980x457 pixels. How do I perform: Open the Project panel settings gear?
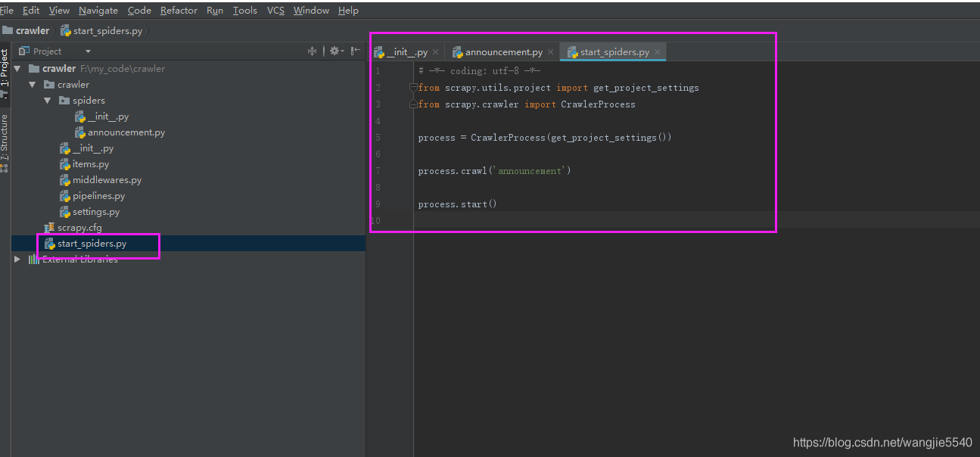(336, 51)
